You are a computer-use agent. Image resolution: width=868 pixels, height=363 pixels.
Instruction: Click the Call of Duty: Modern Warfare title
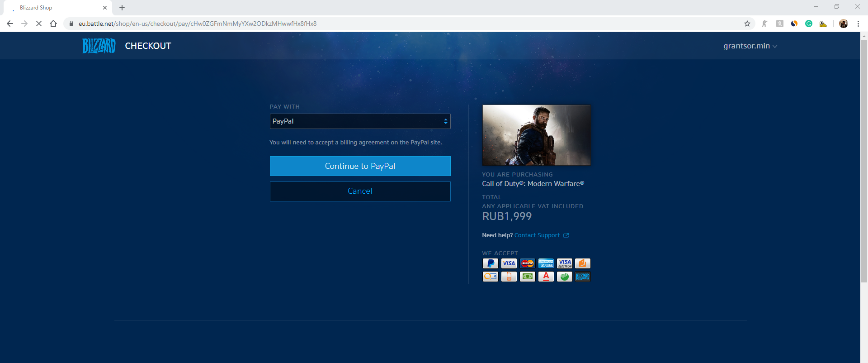coord(533,184)
